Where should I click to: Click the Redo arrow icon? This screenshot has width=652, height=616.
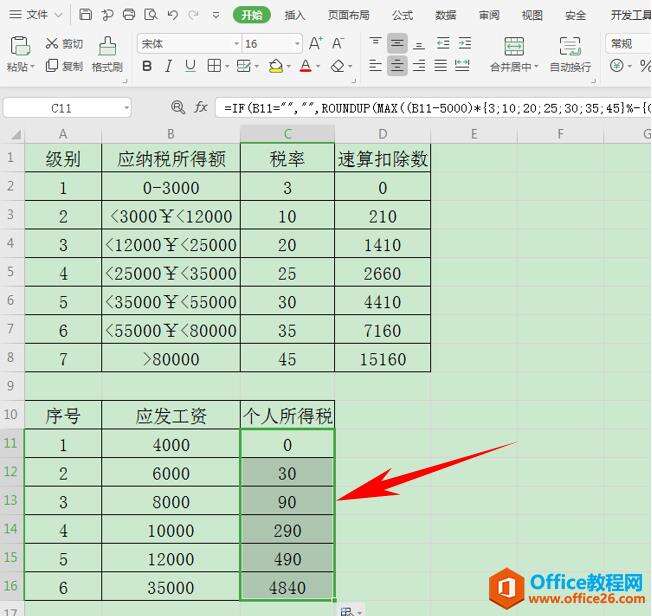click(x=193, y=15)
